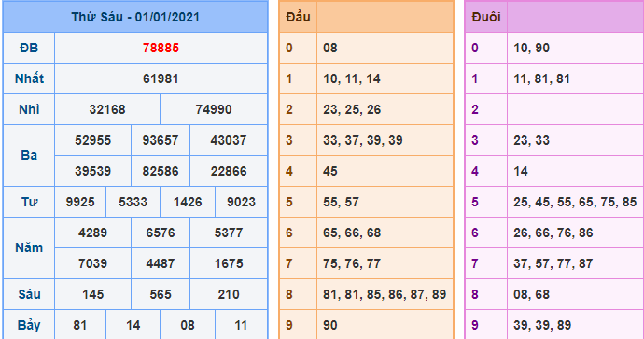The width and height of the screenshot is (644, 339).
Task: Click '81, 81, 85, 86, 87, 89' in Đầu table
Action: click(385, 294)
